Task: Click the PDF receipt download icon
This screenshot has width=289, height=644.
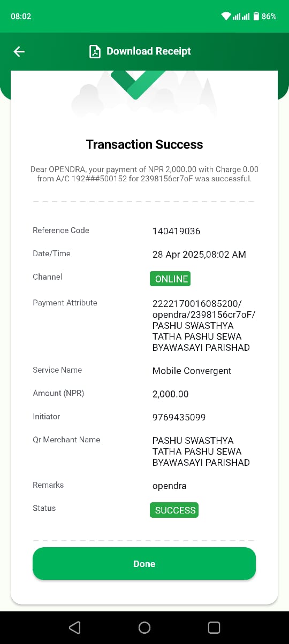Action: click(x=95, y=51)
